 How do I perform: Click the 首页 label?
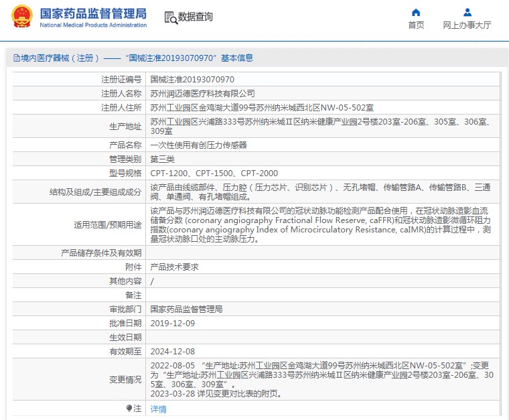[416, 25]
